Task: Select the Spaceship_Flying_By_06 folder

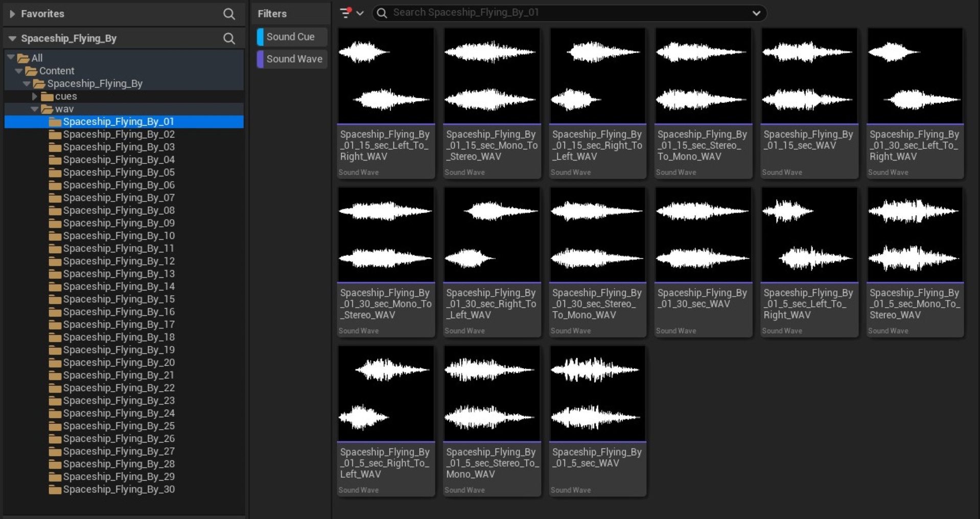Action: click(124, 185)
